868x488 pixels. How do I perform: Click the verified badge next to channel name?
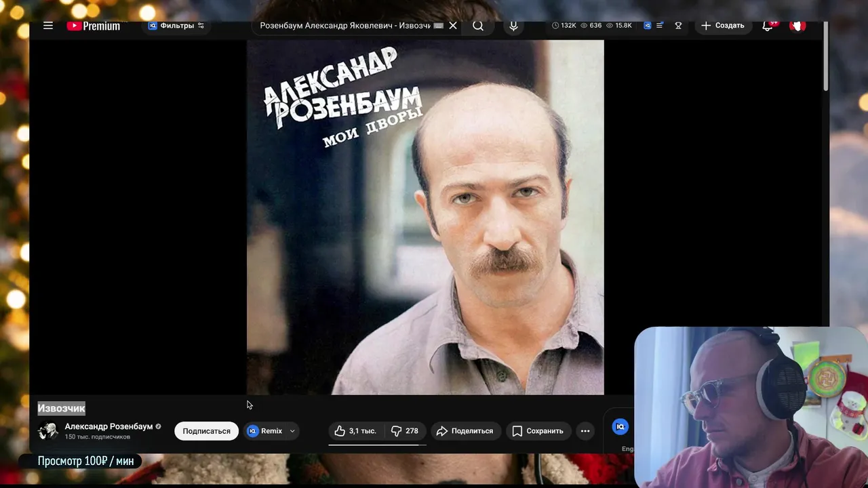(x=159, y=427)
